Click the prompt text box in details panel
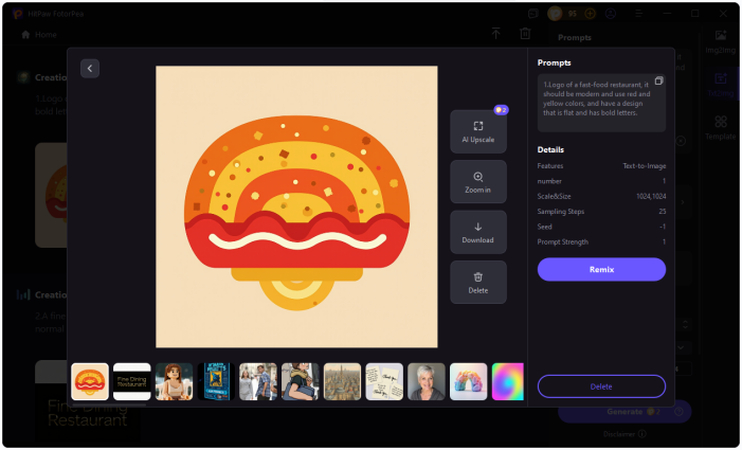742x450 pixels. point(601,103)
